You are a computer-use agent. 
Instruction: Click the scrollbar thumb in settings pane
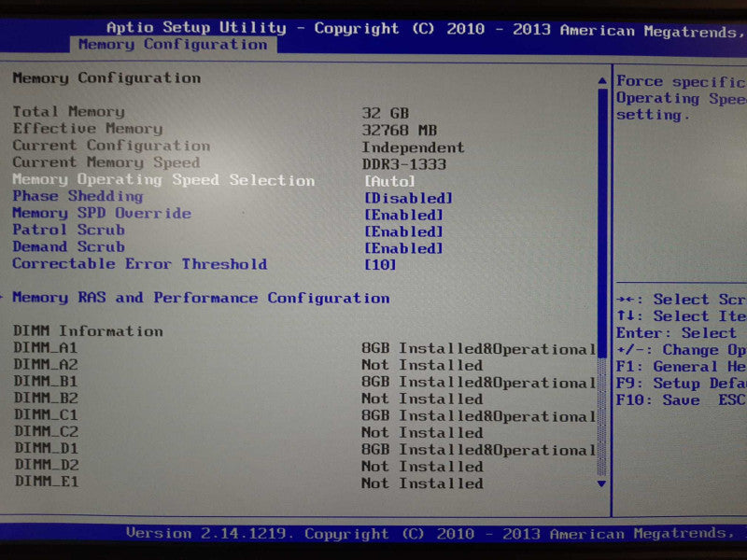[x=602, y=223]
